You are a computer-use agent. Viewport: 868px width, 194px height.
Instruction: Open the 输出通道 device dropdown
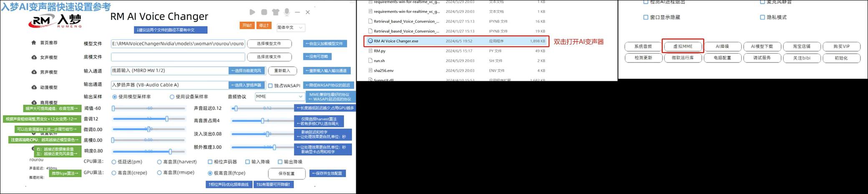(188, 85)
